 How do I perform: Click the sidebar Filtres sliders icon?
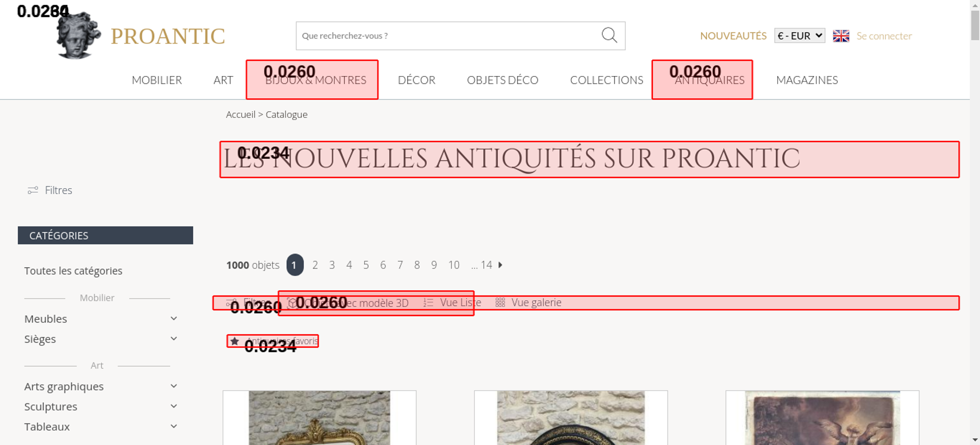(33, 190)
